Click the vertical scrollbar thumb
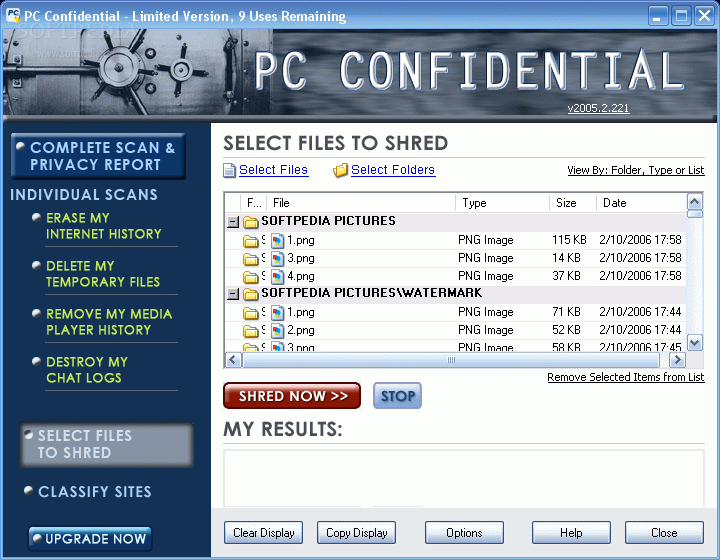Viewport: 720px width, 560px height. [695, 214]
